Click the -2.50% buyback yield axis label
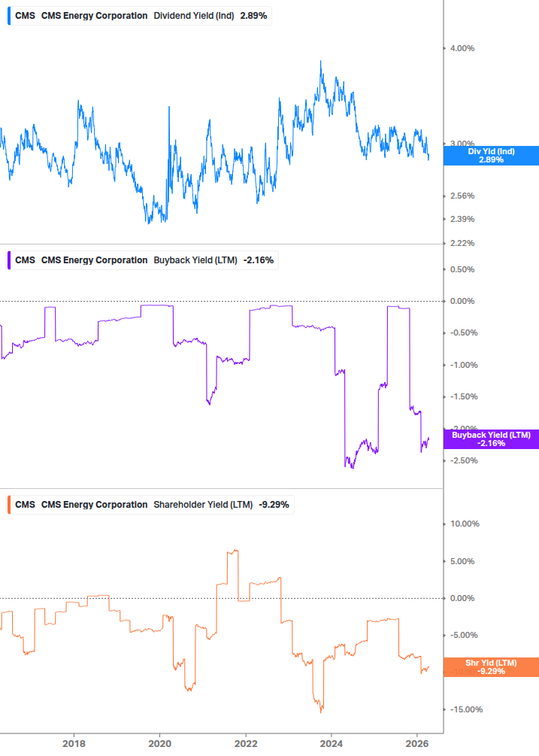Screen dimensions: 539x756 click(x=464, y=461)
